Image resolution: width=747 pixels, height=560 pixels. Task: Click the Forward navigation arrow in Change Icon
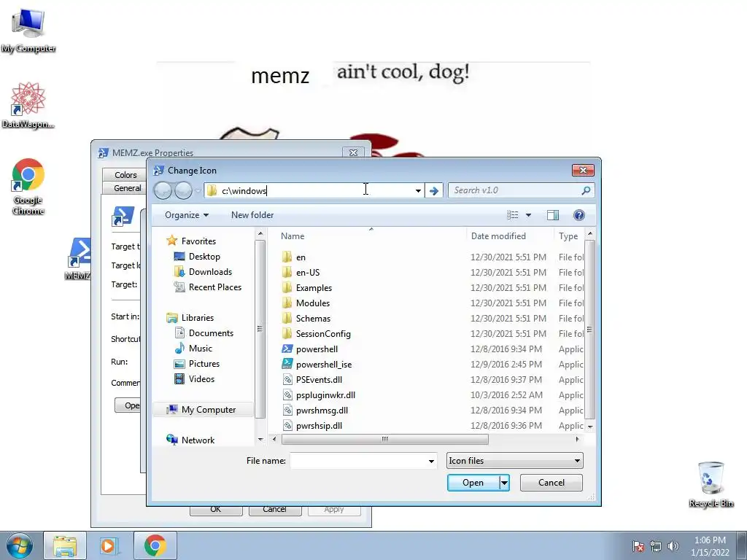[183, 190]
